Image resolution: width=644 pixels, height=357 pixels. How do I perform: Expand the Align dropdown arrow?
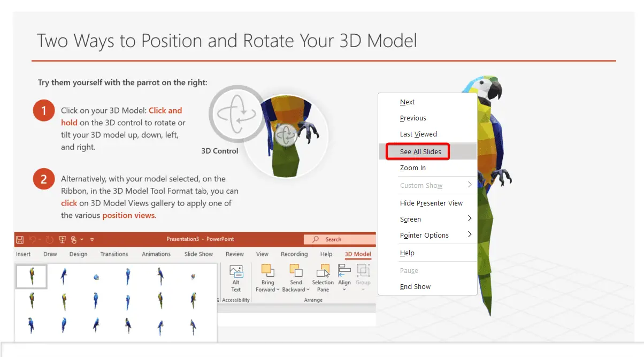[344, 290]
